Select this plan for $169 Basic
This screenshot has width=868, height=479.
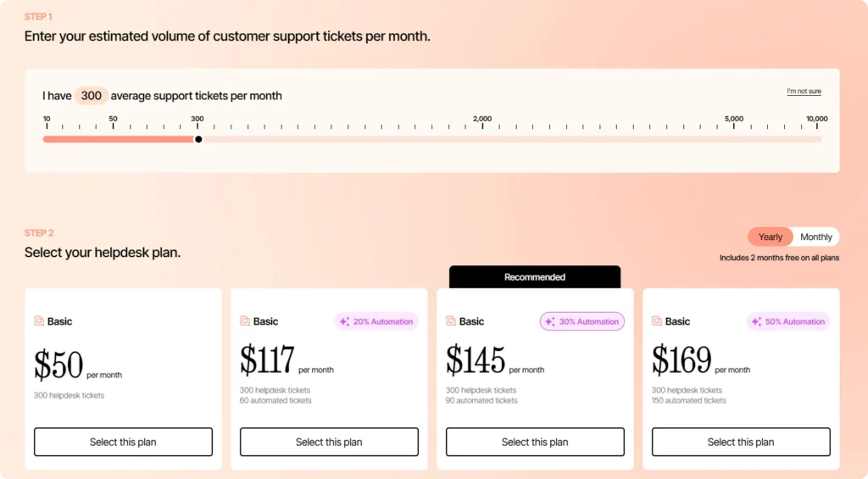tap(741, 442)
